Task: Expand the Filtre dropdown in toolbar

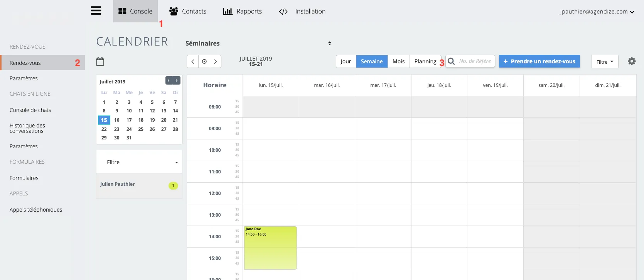Action: coord(605,62)
